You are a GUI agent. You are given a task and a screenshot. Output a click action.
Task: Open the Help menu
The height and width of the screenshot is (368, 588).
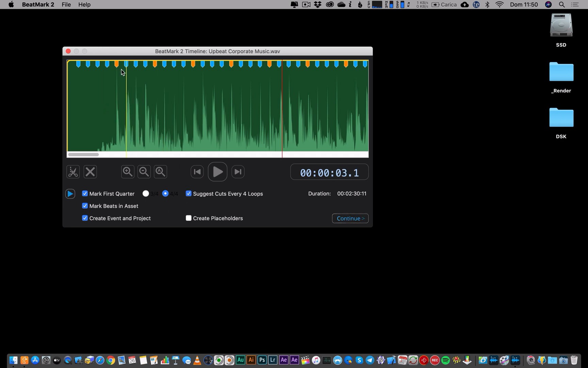(x=84, y=4)
